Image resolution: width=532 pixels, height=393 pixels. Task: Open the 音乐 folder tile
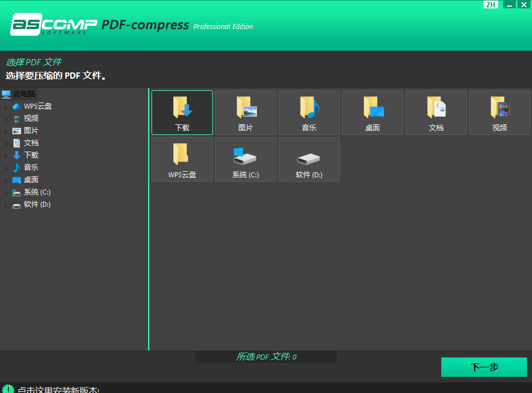coord(309,113)
